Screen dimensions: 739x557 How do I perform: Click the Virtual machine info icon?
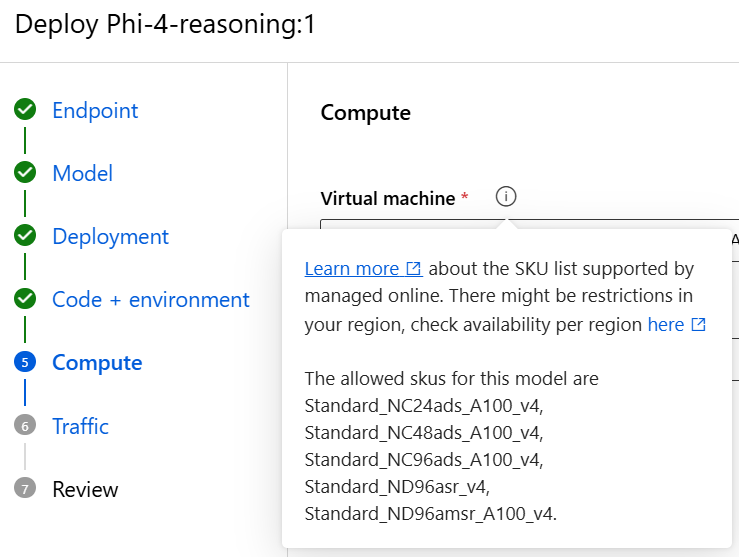[506, 196]
